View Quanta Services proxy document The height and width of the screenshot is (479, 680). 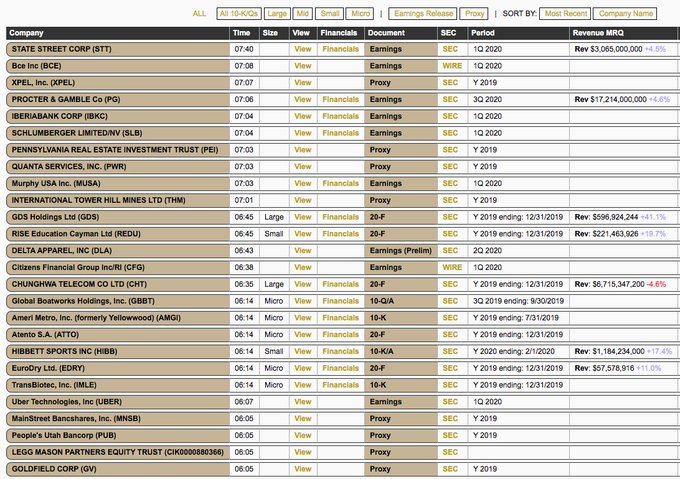pyautogui.click(x=303, y=166)
